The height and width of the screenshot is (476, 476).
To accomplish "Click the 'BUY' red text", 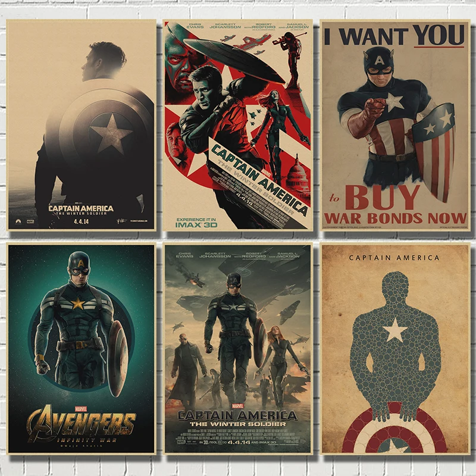I will pos(382,198).
